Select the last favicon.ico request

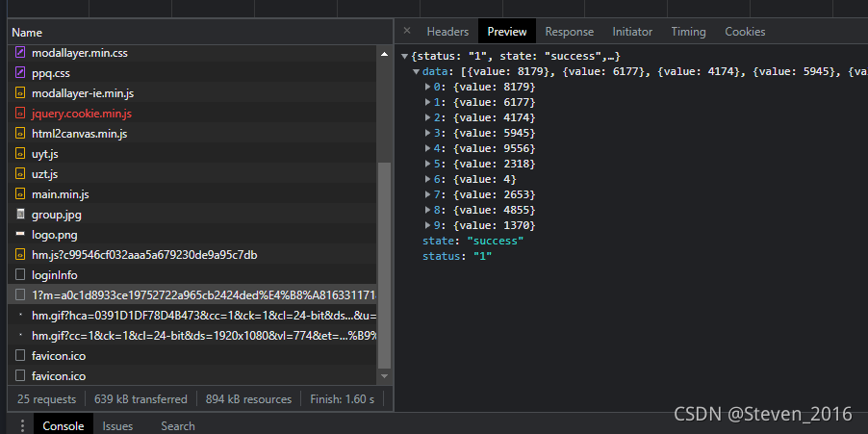tap(192, 376)
